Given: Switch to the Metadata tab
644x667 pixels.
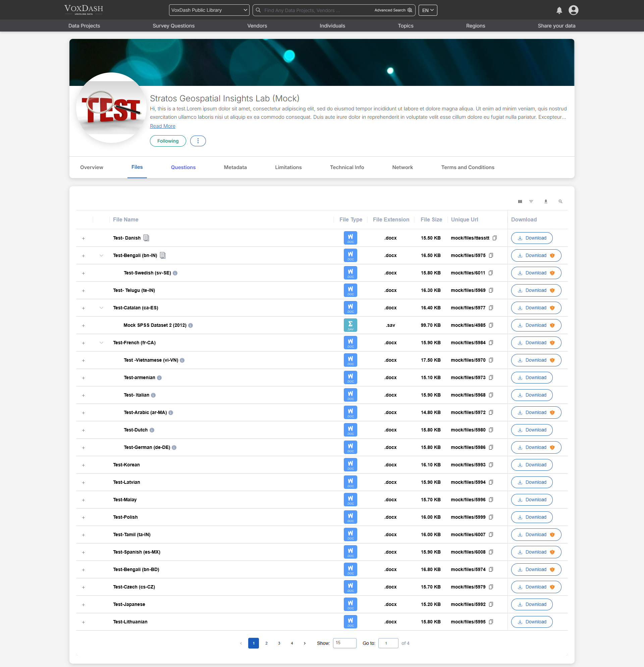Looking at the screenshot, I should (x=235, y=167).
